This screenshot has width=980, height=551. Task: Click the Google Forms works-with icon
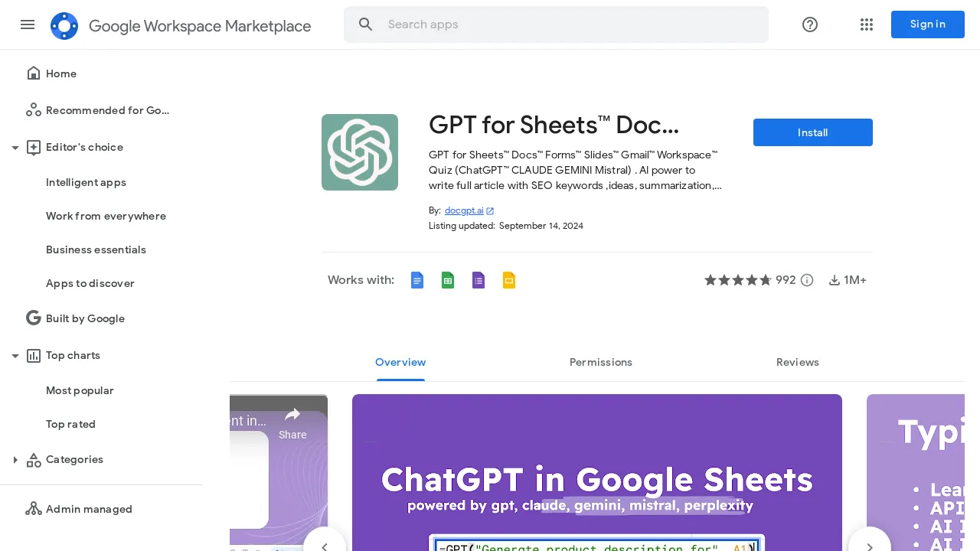click(x=479, y=280)
